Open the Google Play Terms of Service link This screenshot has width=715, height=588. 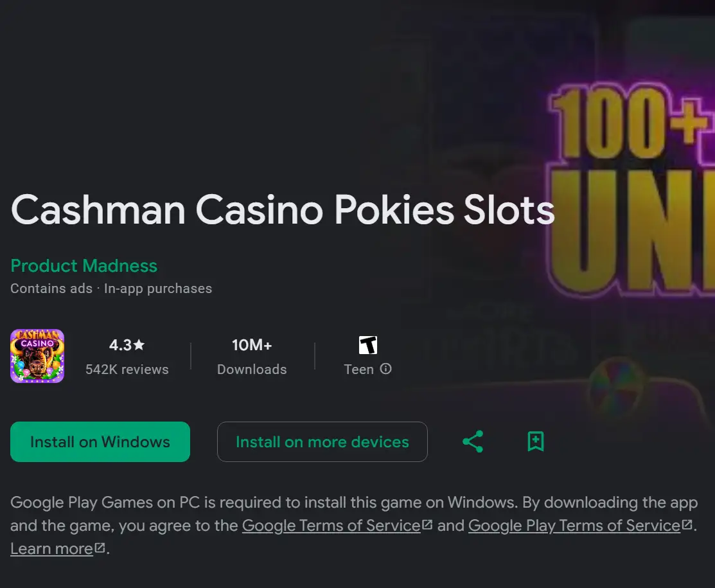click(x=574, y=526)
